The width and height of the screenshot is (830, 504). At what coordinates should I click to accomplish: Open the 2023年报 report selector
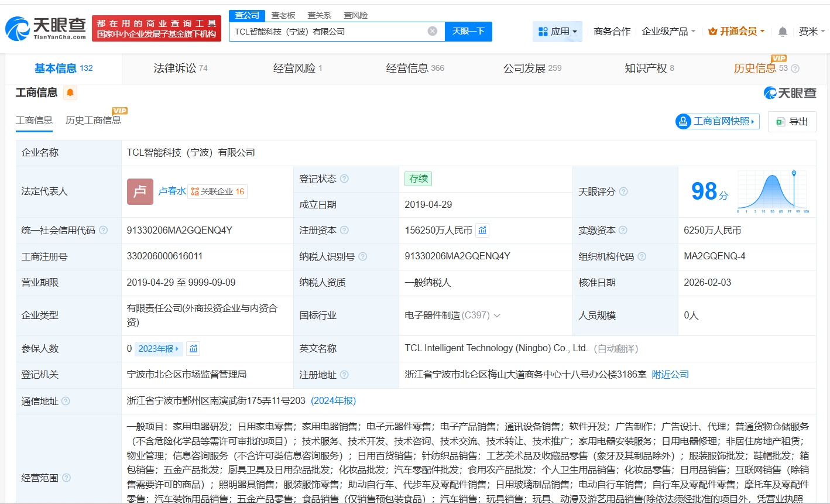click(159, 349)
